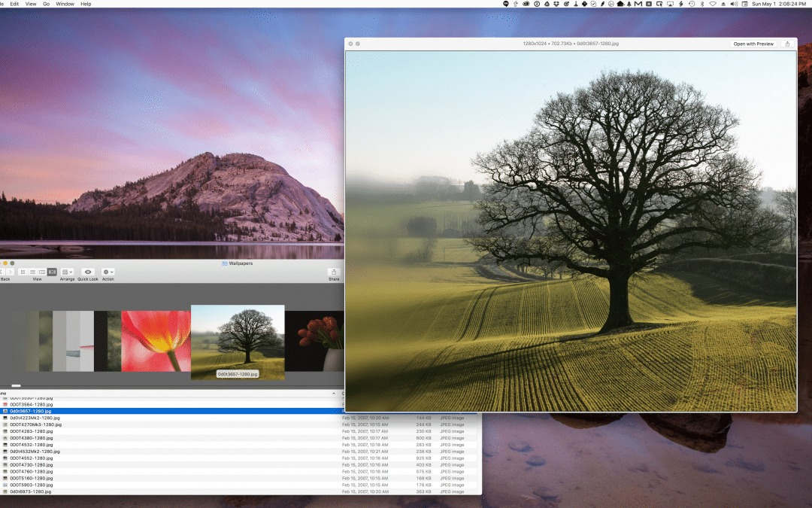Switch Finder to icon view

(x=23, y=272)
